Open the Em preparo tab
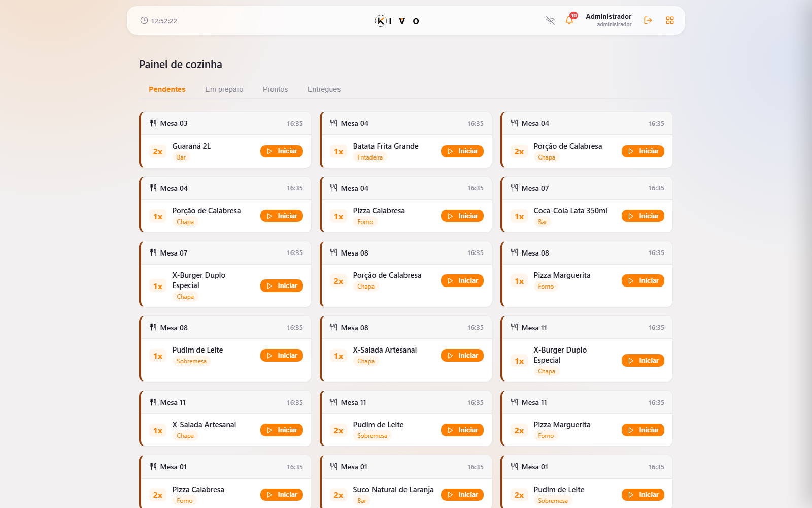 [224, 89]
